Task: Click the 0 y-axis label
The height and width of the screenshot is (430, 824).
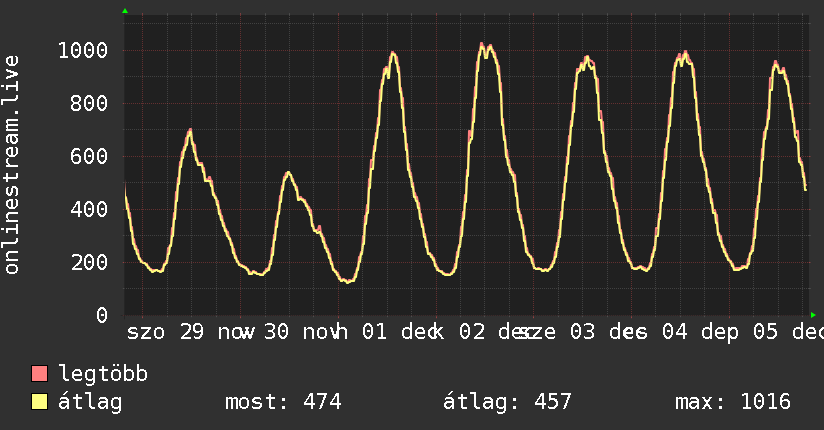Action: [x=102, y=316]
